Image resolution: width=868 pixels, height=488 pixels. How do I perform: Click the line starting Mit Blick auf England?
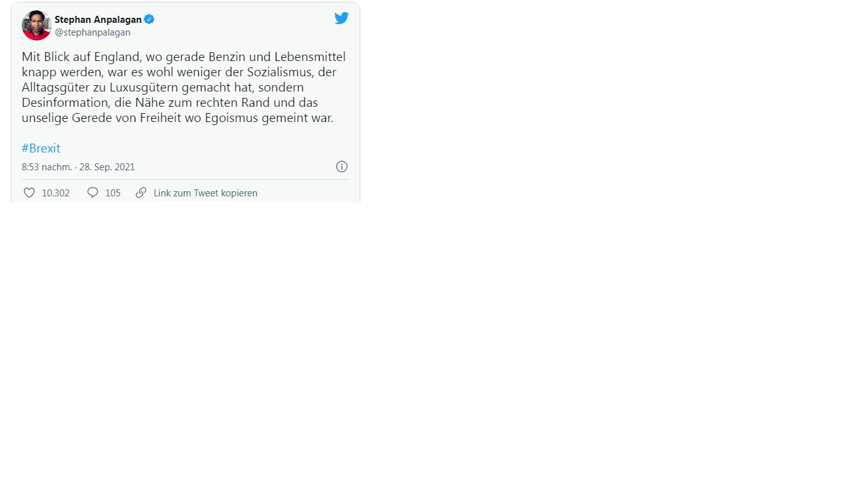[x=184, y=57]
